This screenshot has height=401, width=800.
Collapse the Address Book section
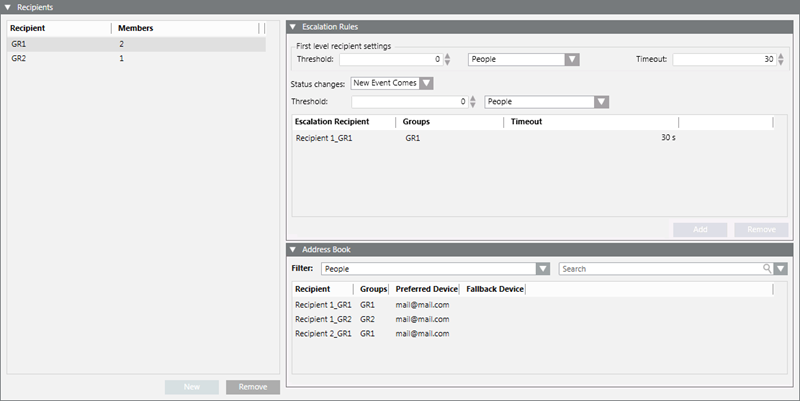pos(293,249)
